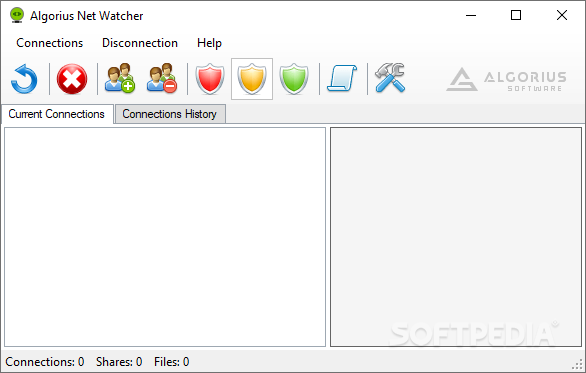Click the blue refresh arrow icon
This screenshot has height=373, width=586.
click(x=24, y=79)
